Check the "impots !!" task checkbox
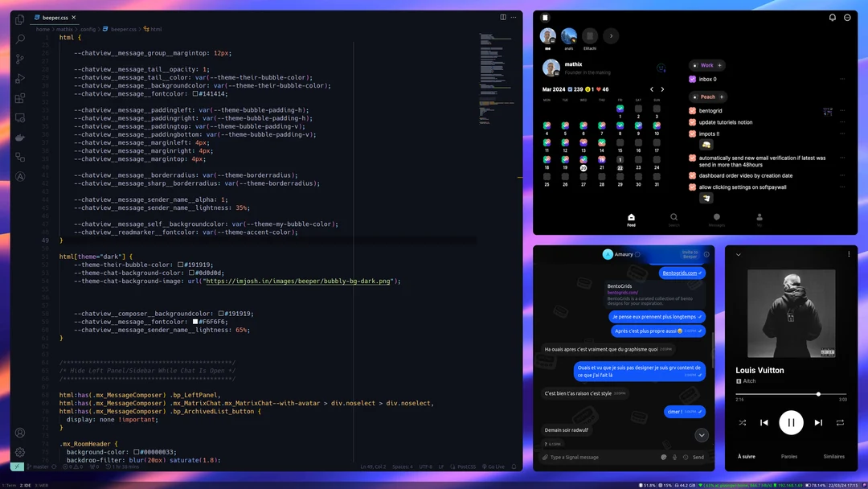Viewport: 868px width, 489px height. 692,134
